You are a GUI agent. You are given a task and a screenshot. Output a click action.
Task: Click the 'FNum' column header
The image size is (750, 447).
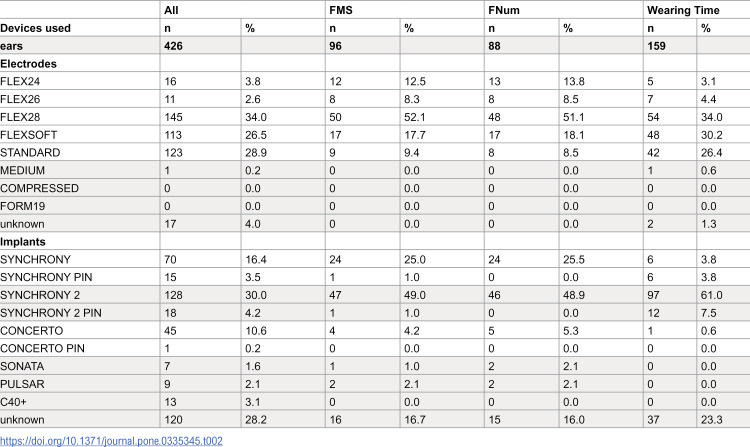[x=503, y=10]
